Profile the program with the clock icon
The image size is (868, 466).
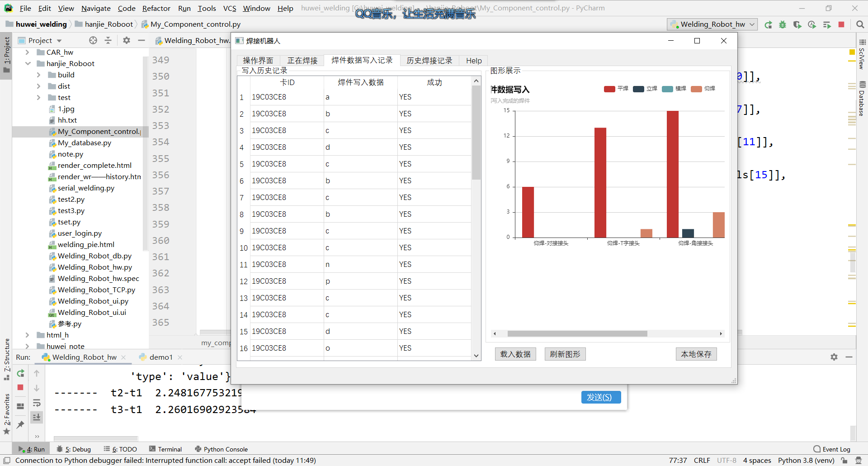(x=811, y=25)
